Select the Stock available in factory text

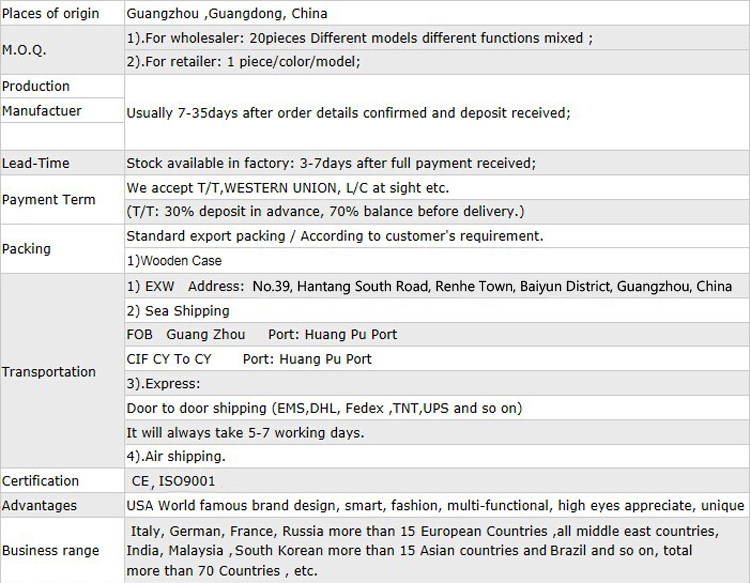pyautogui.click(x=331, y=163)
